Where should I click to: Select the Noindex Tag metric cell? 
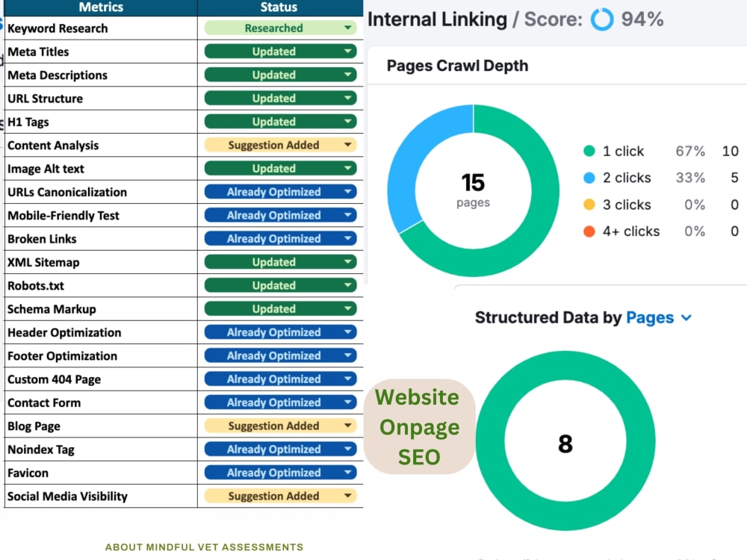click(101, 449)
